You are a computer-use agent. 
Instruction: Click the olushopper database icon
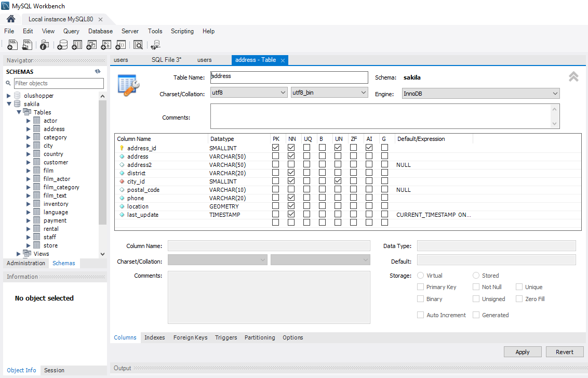click(x=17, y=95)
